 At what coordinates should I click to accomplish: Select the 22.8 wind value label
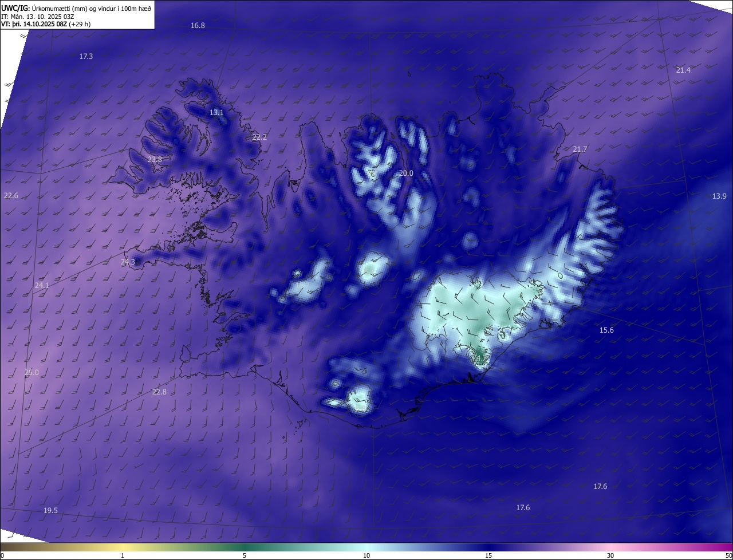159,392
